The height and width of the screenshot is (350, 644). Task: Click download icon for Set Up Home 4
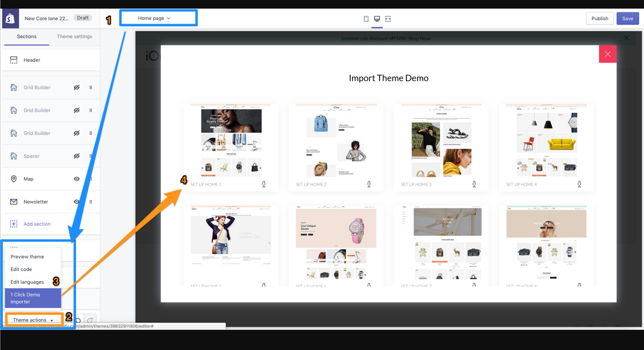click(579, 184)
